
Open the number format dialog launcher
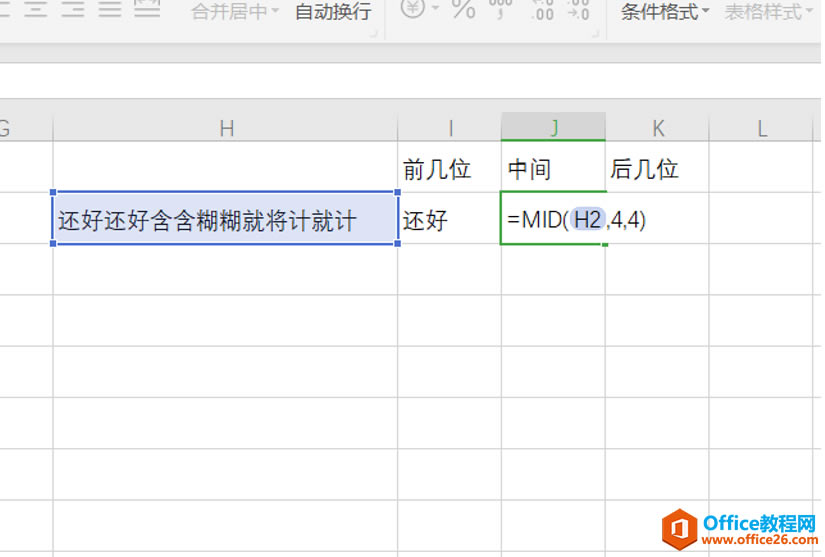[596, 34]
